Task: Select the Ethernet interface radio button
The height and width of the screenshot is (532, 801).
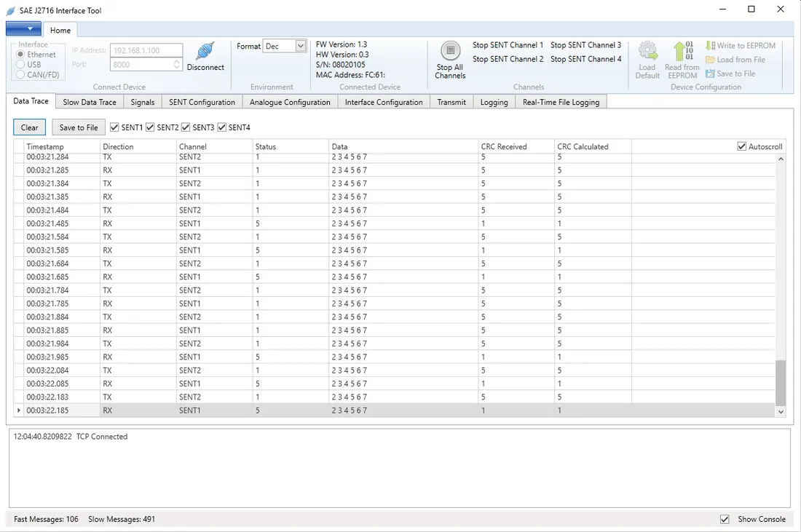Action: 20,55
